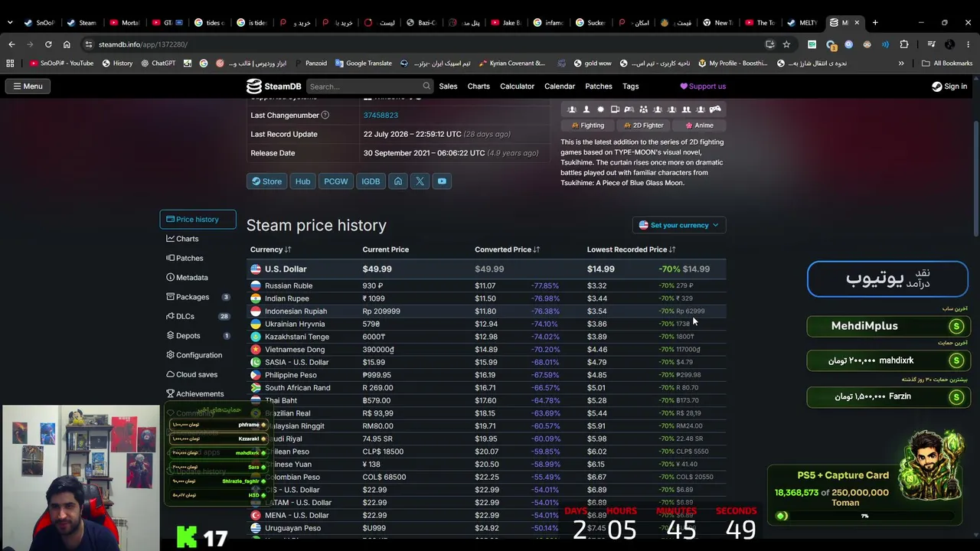Click the Anime tag
The width and height of the screenshot is (980, 551).
point(700,126)
